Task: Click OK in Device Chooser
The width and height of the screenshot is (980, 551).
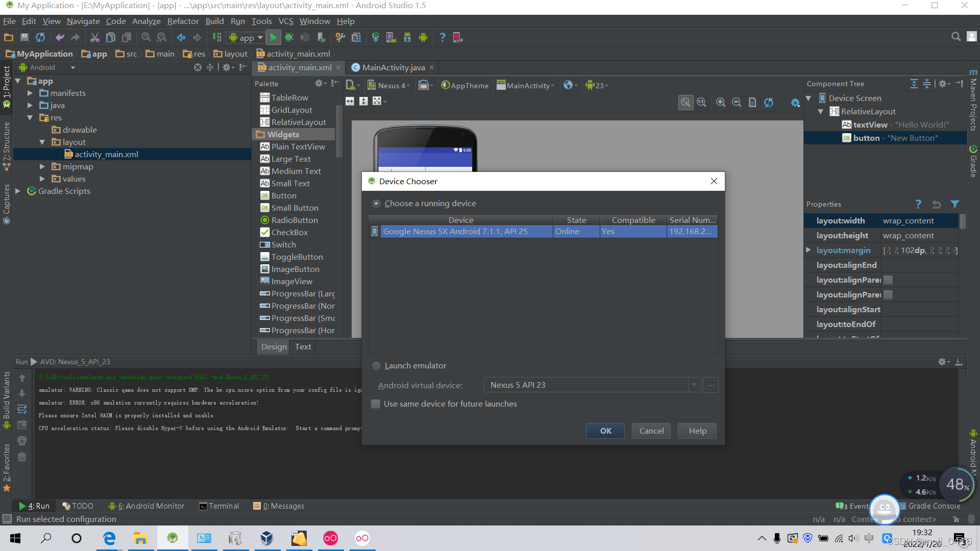Action: click(x=605, y=431)
